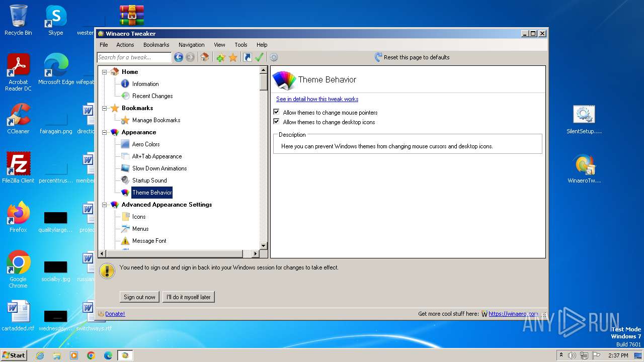Click tree horizontal scrollbar right arrow
This screenshot has height=362, width=644.
tap(255, 254)
